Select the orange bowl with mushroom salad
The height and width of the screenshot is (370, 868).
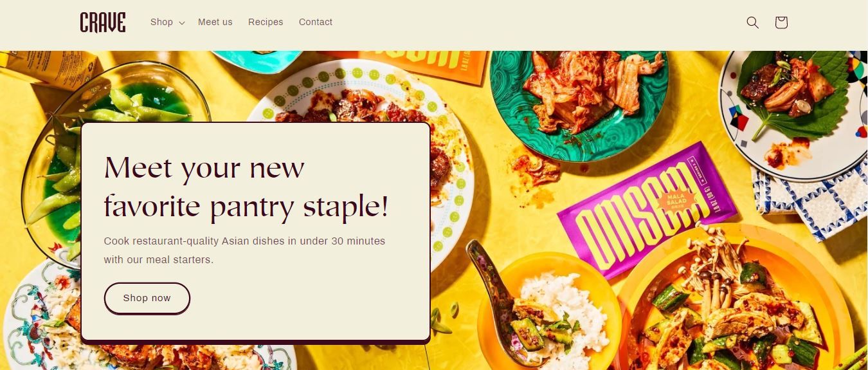733,302
